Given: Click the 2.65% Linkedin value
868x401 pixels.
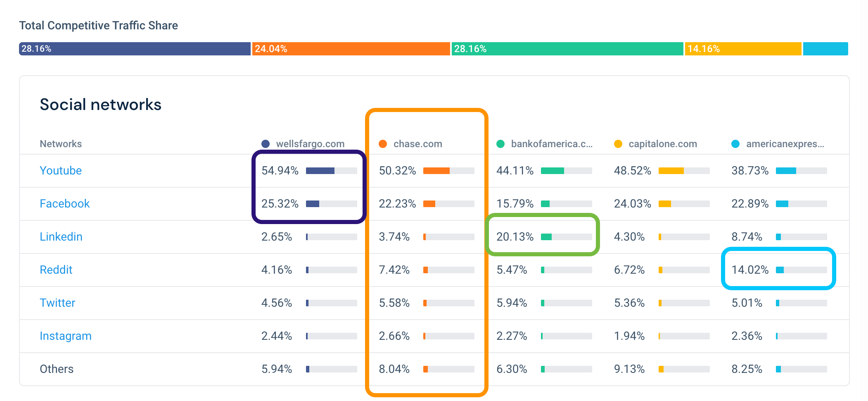Looking at the screenshot, I should coord(277,236).
